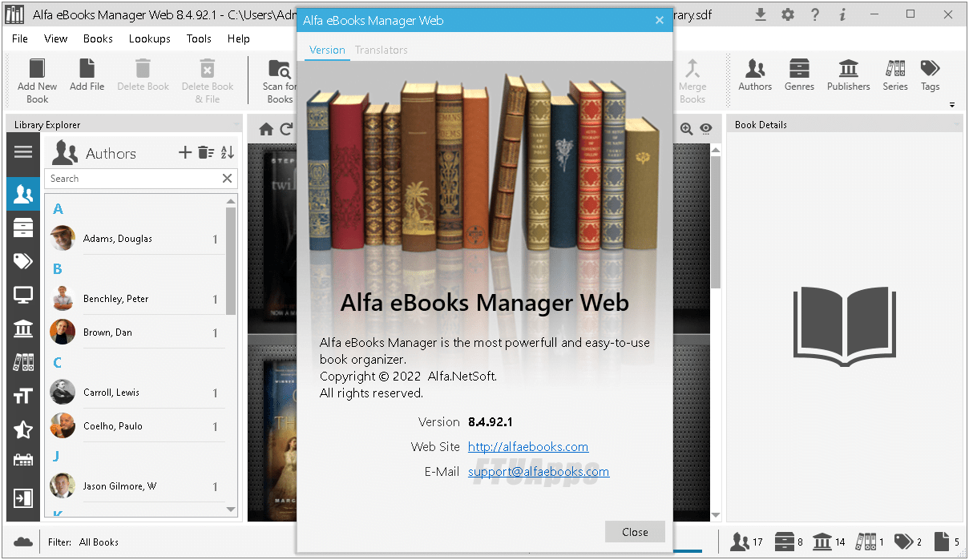
Task: Click the author search input field
Action: 132,179
